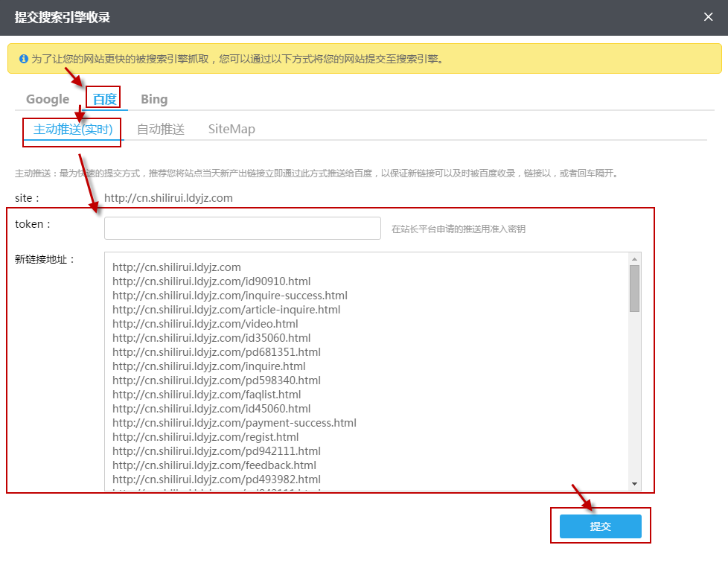Click the regist.html URL line
The image size is (728, 583).
[205, 437]
